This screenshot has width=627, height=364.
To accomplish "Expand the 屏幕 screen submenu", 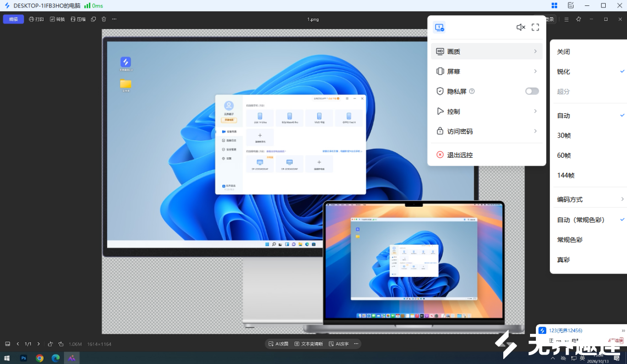I will (x=487, y=71).
